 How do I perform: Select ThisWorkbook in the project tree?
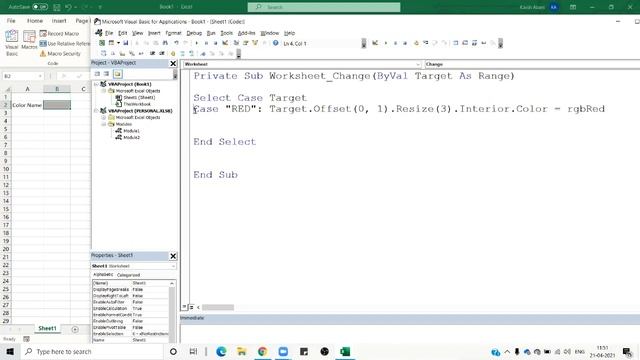(x=137, y=104)
